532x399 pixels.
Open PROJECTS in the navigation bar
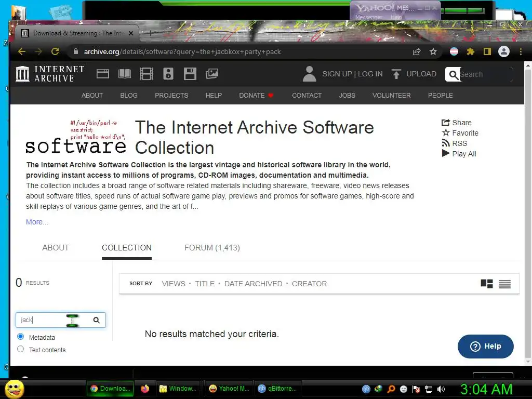coord(171,96)
